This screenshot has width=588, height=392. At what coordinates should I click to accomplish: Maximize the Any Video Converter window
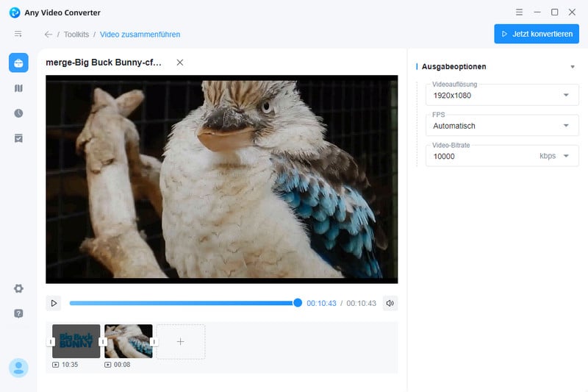[x=554, y=13]
